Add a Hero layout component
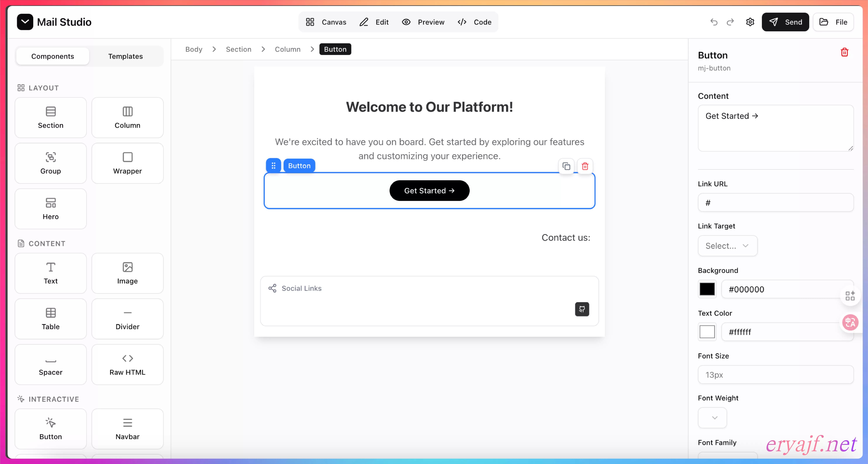The image size is (868, 464). pos(51,209)
